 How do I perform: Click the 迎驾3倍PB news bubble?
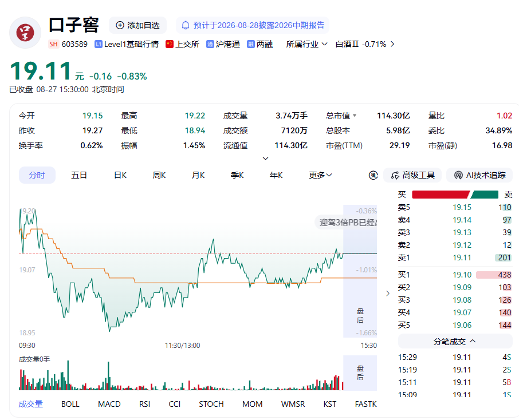tap(346, 223)
